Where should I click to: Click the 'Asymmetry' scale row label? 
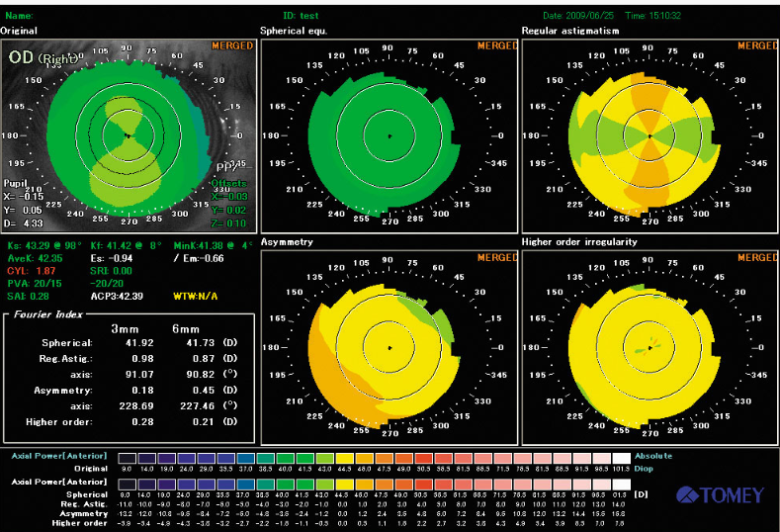pyautogui.click(x=84, y=513)
